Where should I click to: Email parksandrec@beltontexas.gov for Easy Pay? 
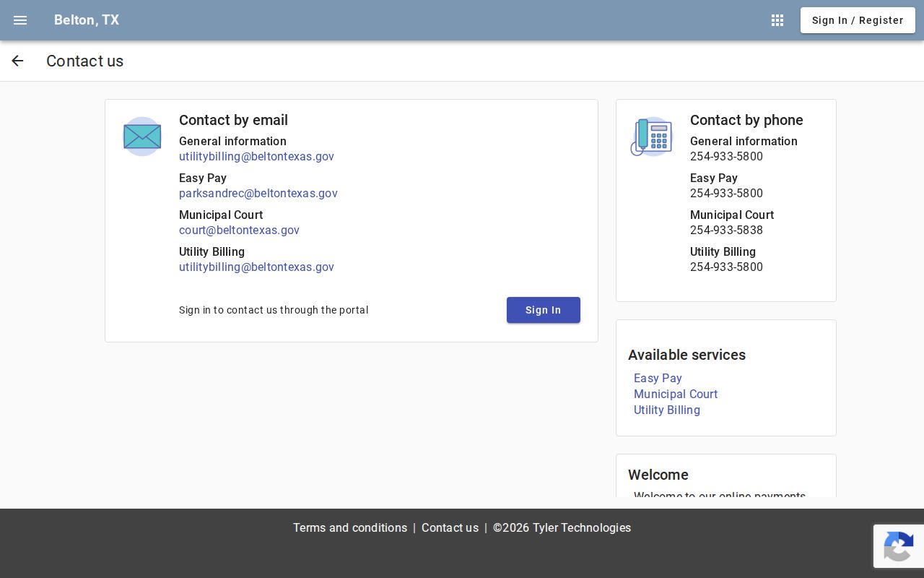tap(258, 194)
